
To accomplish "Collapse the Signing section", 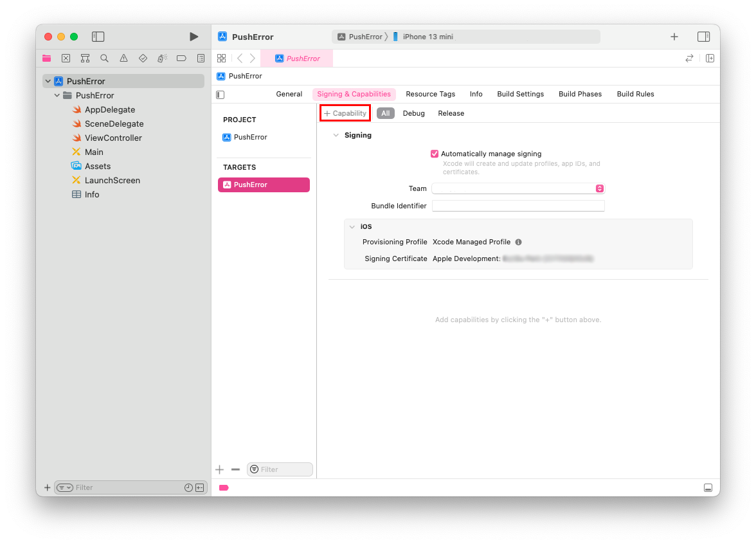I will point(336,135).
